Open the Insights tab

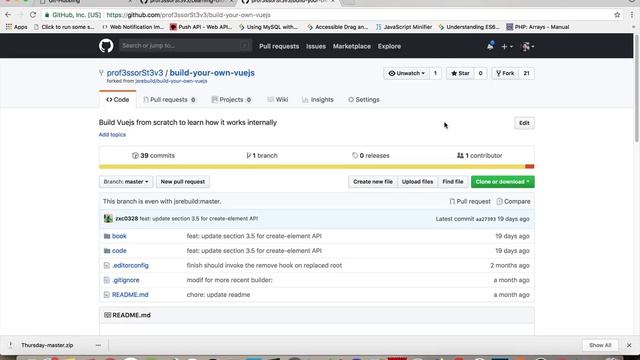tap(318, 100)
